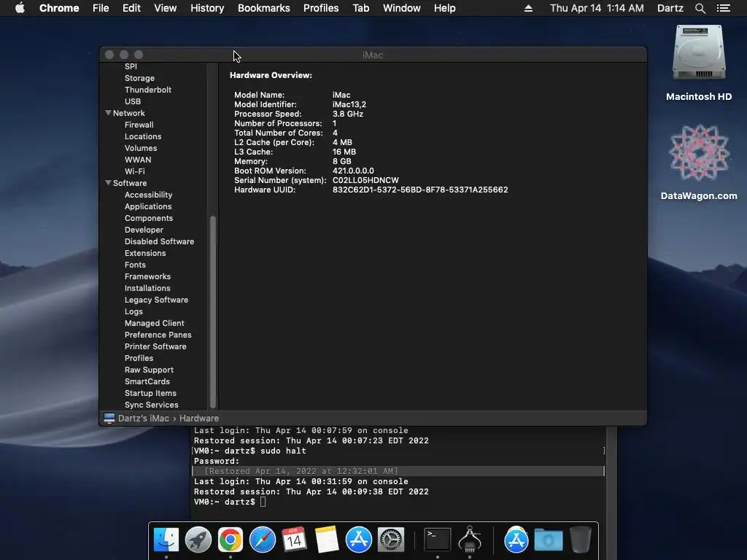
Task: Select Firewall under Network
Action: pyautogui.click(x=139, y=125)
